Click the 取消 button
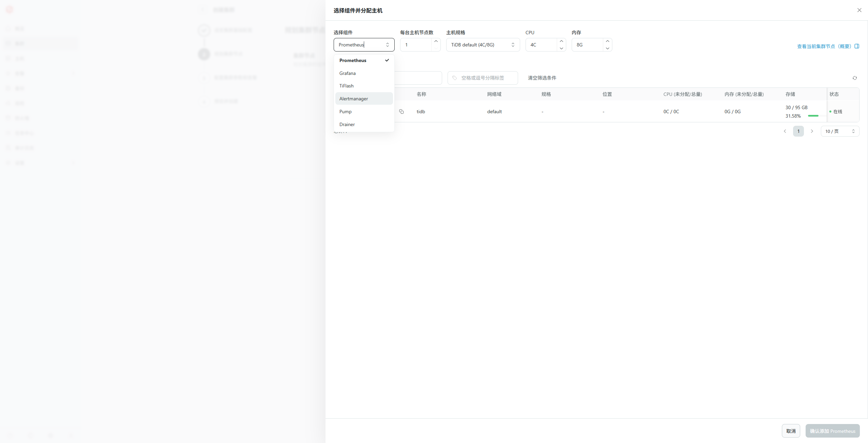This screenshot has height=443, width=868. click(791, 431)
